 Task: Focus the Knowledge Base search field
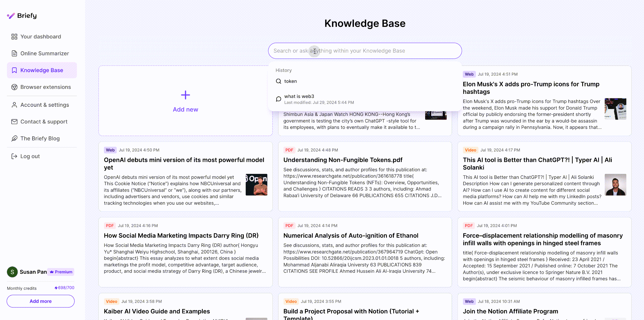(365, 51)
